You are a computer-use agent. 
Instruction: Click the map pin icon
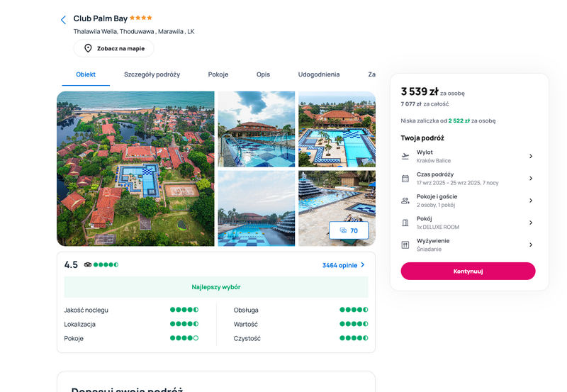pyautogui.click(x=88, y=48)
